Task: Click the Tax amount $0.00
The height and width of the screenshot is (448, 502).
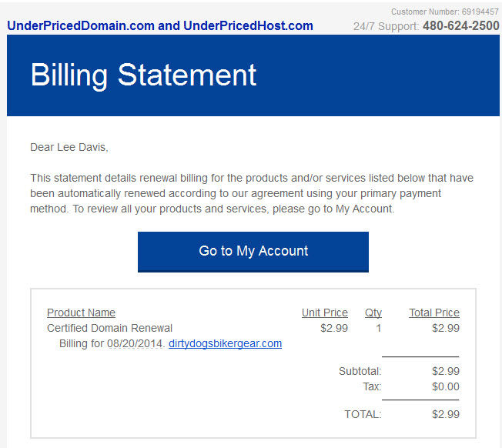Action: [446, 386]
